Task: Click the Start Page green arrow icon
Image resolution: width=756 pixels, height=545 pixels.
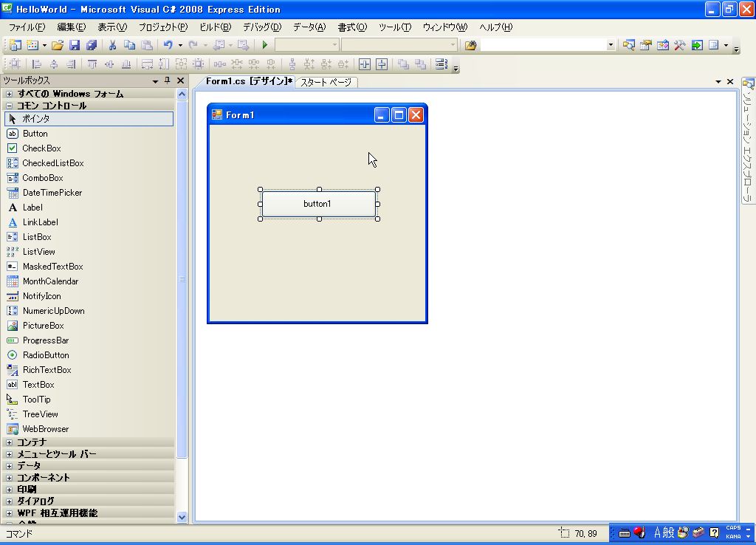Action: tap(697, 45)
